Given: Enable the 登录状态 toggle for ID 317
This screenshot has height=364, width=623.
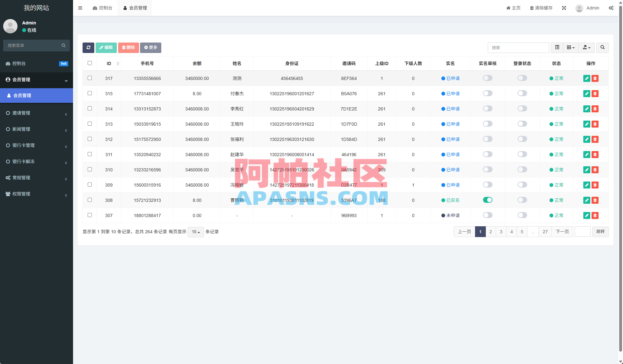Looking at the screenshot, I should coord(522,78).
